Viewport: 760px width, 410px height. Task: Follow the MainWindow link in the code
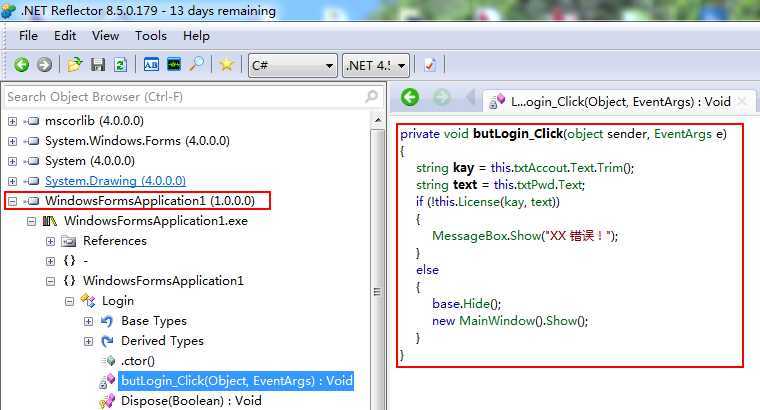[497, 321]
